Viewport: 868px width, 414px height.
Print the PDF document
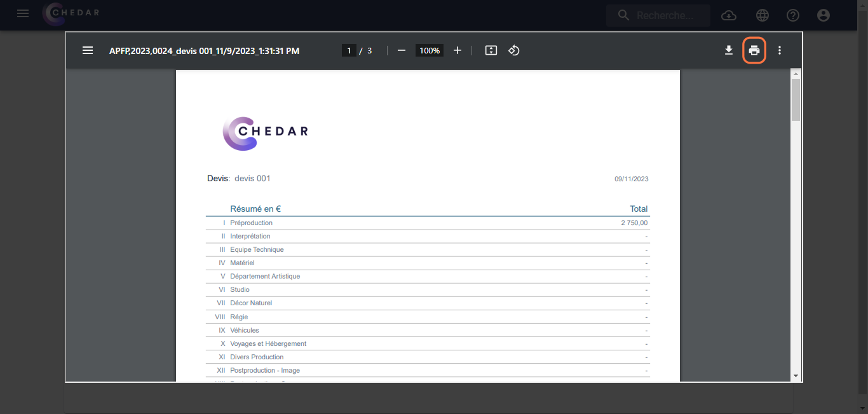pyautogui.click(x=754, y=50)
